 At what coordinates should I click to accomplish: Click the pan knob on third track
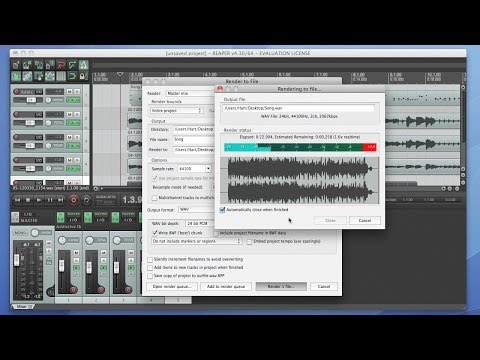pos(49,146)
